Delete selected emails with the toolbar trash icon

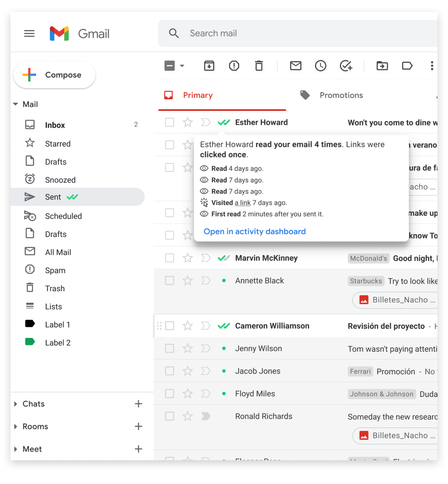tap(259, 66)
